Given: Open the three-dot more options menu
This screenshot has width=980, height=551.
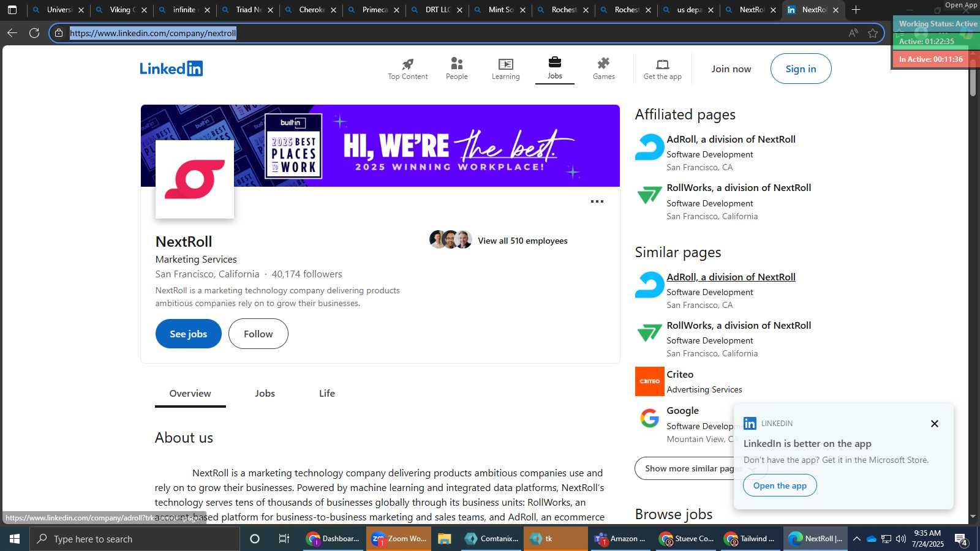Looking at the screenshot, I should (597, 201).
